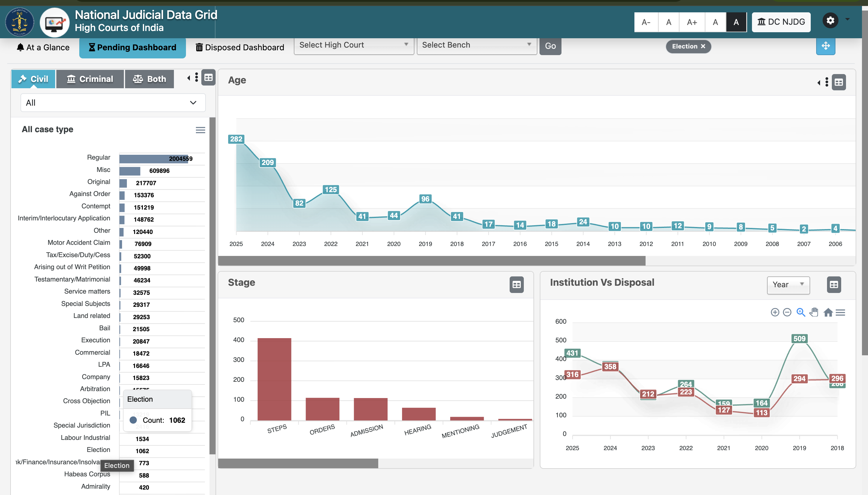This screenshot has height=495, width=868.
Task: Open Select High Court dropdown
Action: [x=354, y=45]
